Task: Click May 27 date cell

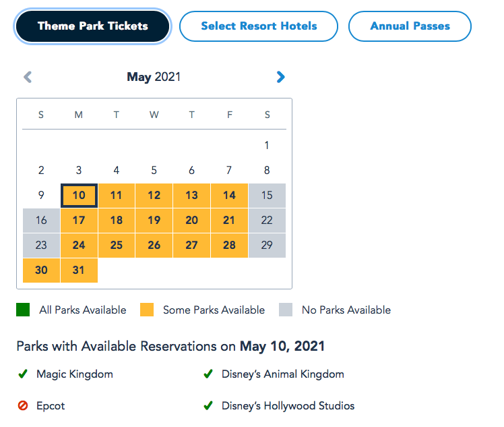Action: pyautogui.click(x=192, y=245)
